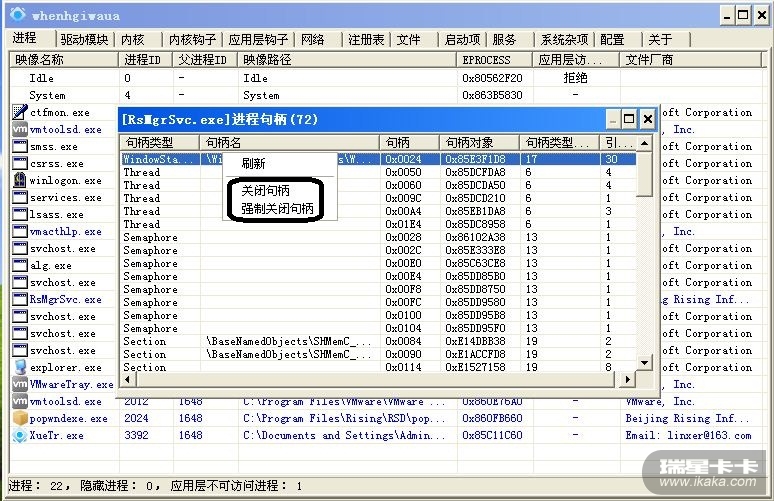Select the smss.exe process icon
This screenshot has height=501, width=774.
point(20,146)
